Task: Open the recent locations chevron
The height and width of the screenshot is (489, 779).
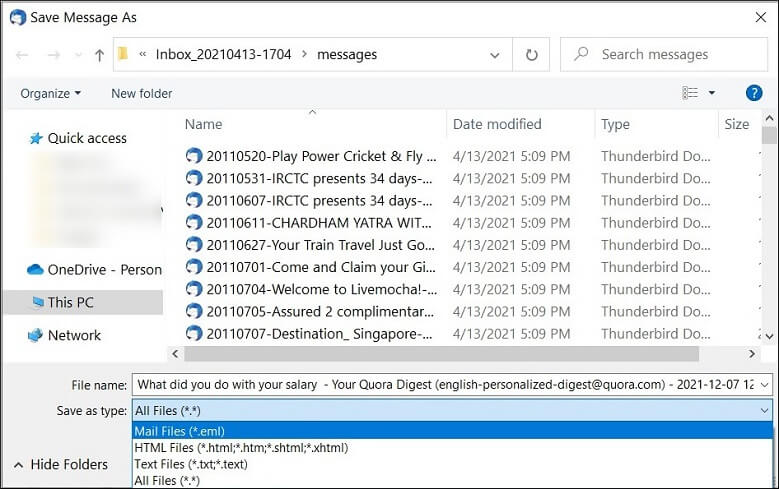Action: coord(78,55)
